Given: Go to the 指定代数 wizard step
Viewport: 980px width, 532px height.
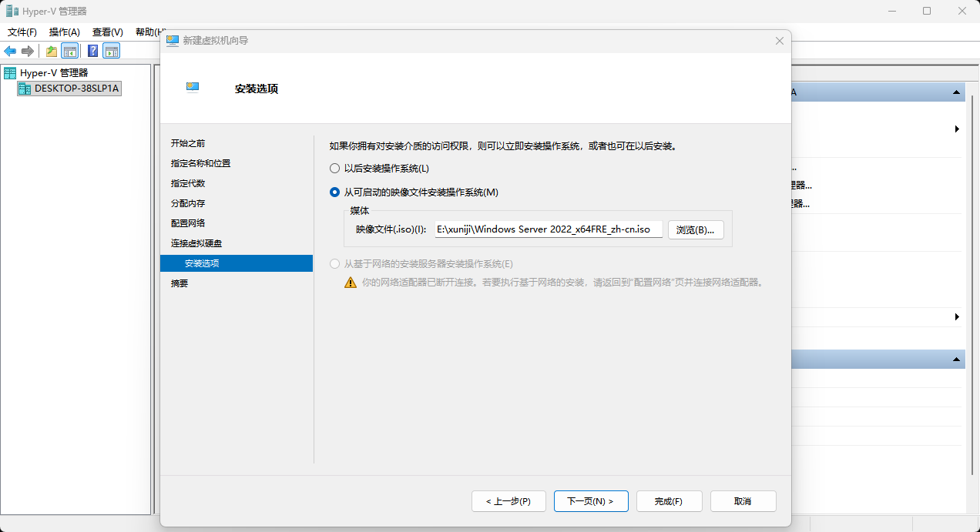Looking at the screenshot, I should coord(188,183).
